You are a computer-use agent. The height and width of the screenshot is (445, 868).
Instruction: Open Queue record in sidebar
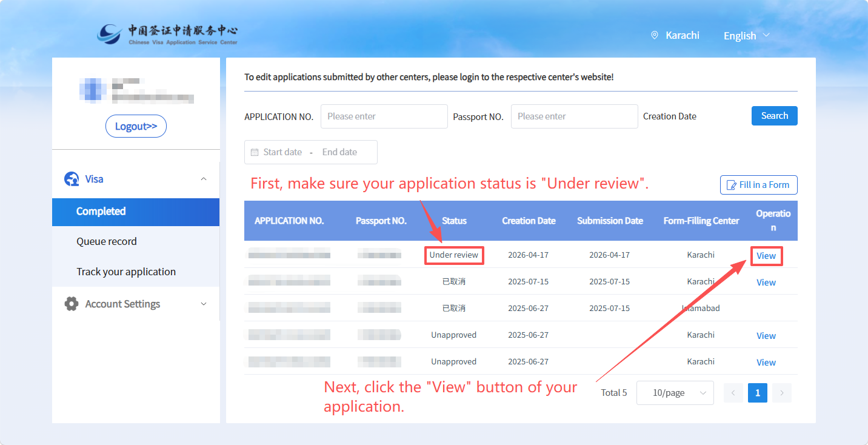click(x=107, y=241)
